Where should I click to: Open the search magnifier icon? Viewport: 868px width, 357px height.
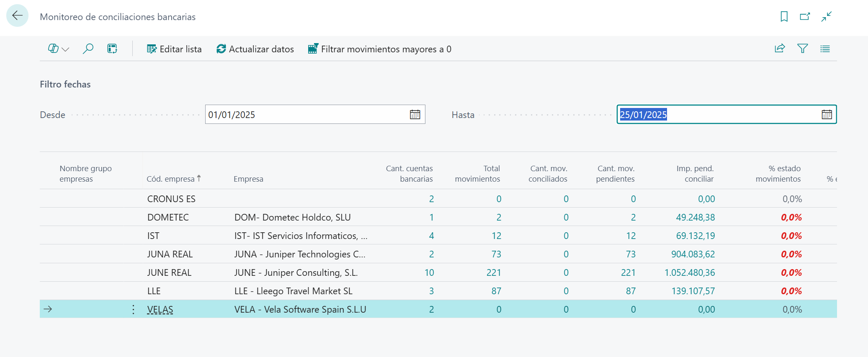pyautogui.click(x=88, y=49)
